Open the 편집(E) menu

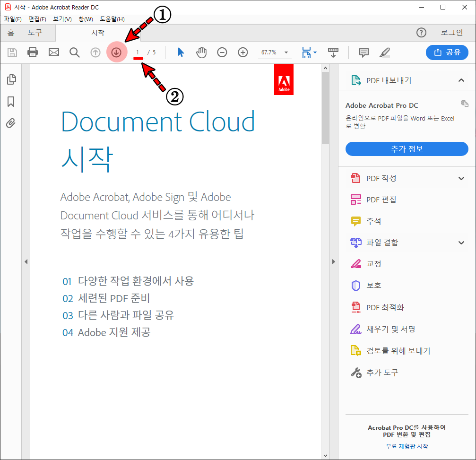click(37, 19)
